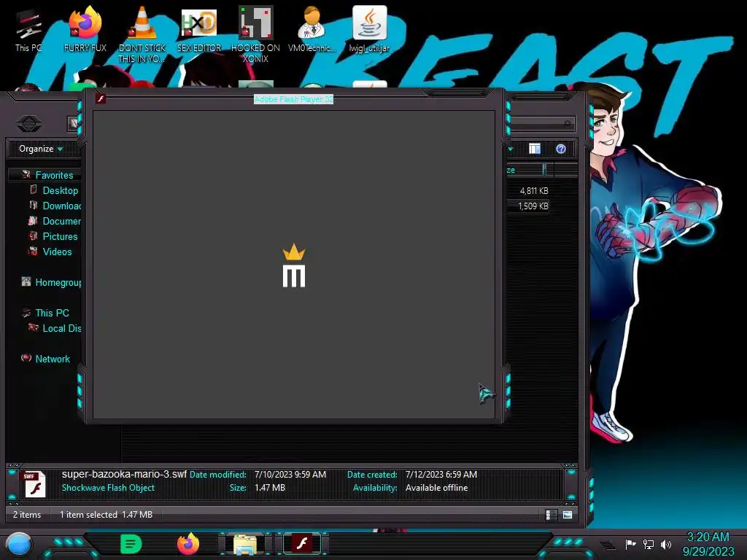747x560 pixels.
Task: Open HOOKED ON XONIX desktop icon
Action: [x=255, y=34]
